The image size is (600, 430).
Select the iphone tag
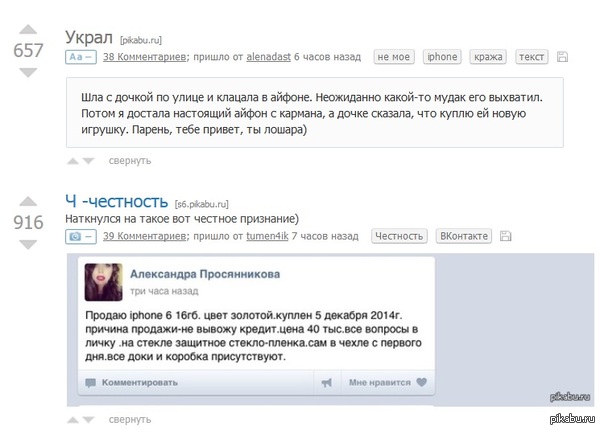(x=442, y=57)
